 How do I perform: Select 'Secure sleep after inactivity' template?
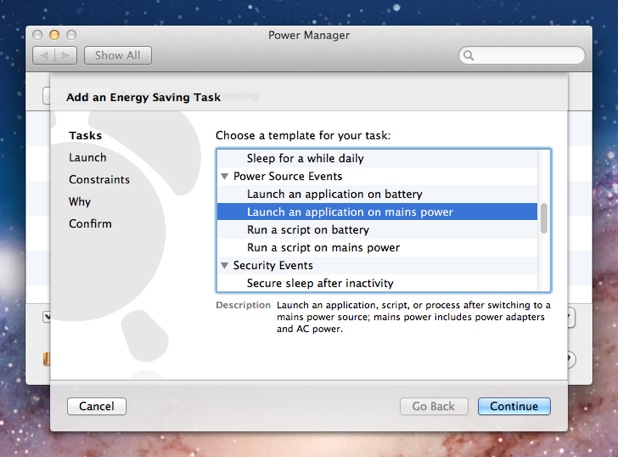377,283
